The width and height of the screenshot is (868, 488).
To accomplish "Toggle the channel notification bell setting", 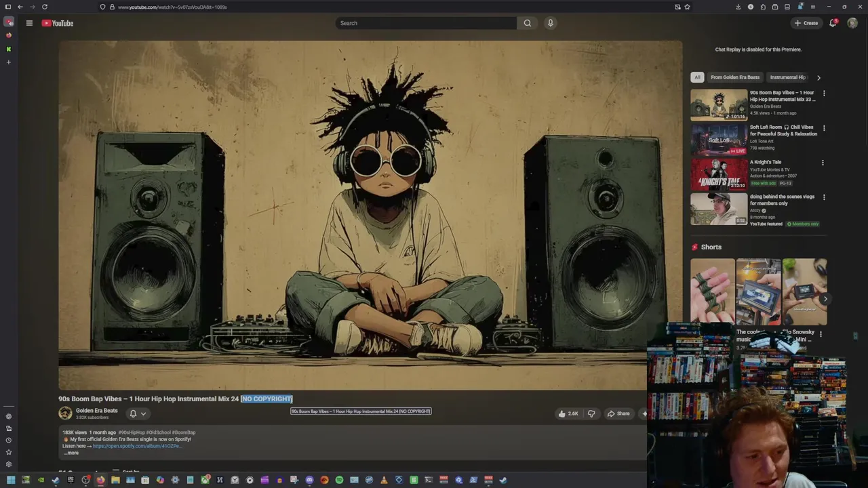I will [x=133, y=413].
